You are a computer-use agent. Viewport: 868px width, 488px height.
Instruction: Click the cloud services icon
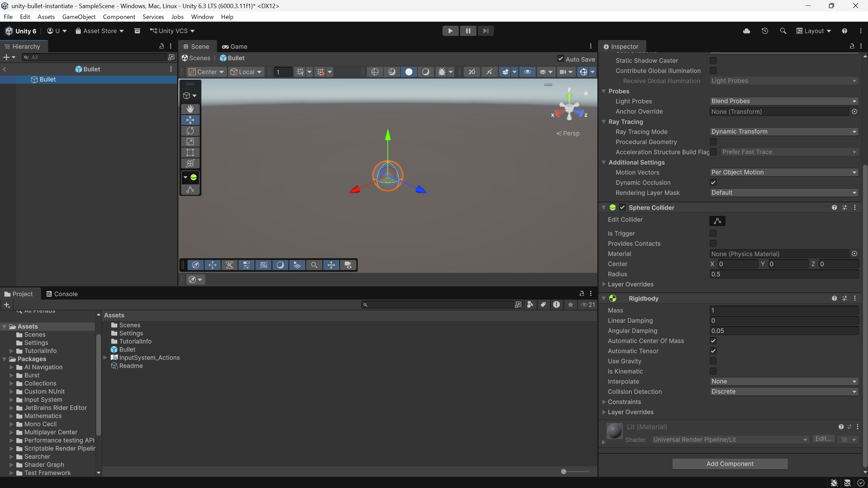(746, 31)
